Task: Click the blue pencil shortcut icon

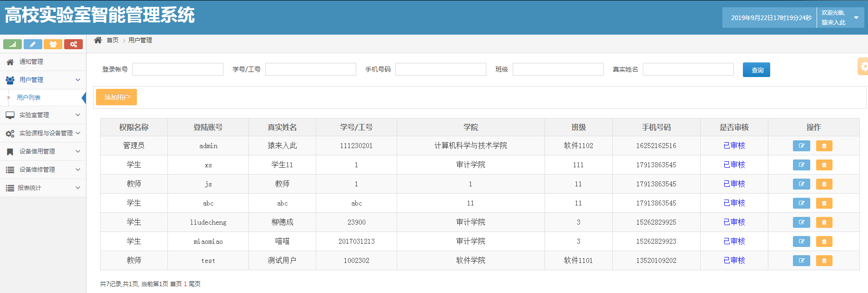Action: (x=33, y=44)
